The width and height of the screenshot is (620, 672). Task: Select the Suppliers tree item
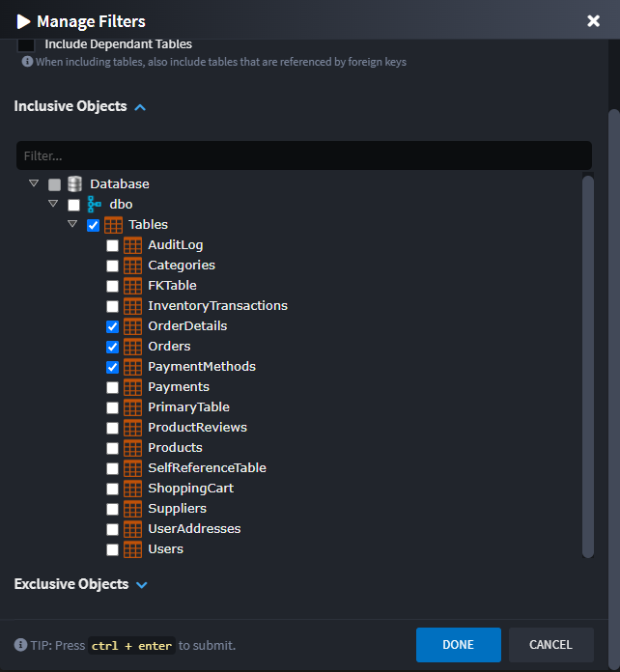(177, 509)
